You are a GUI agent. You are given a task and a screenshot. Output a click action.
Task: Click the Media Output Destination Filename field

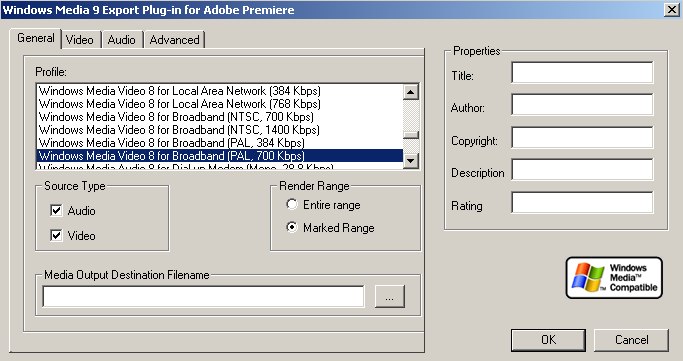point(203,297)
